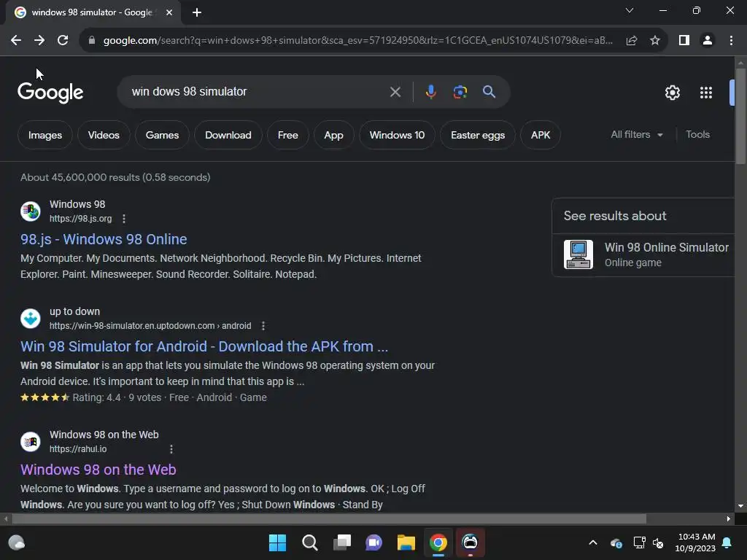Clear the search box text
747x560 pixels.
(x=395, y=92)
